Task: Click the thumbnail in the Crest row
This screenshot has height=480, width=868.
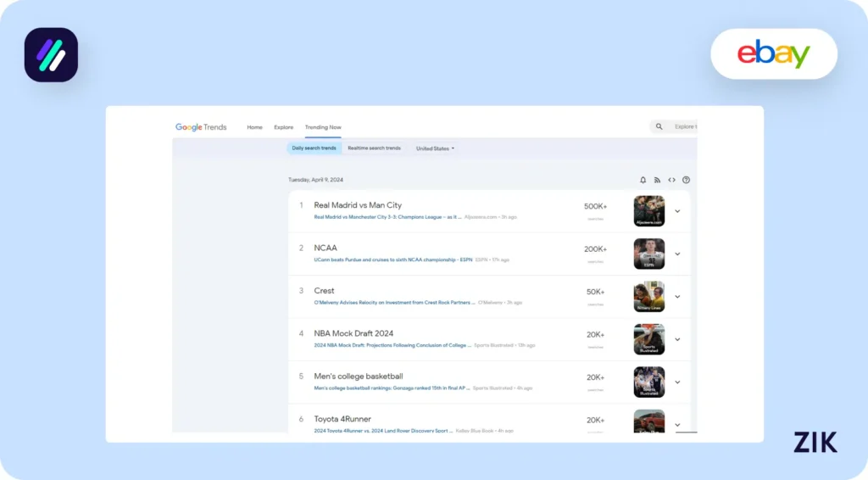Action: pos(648,296)
